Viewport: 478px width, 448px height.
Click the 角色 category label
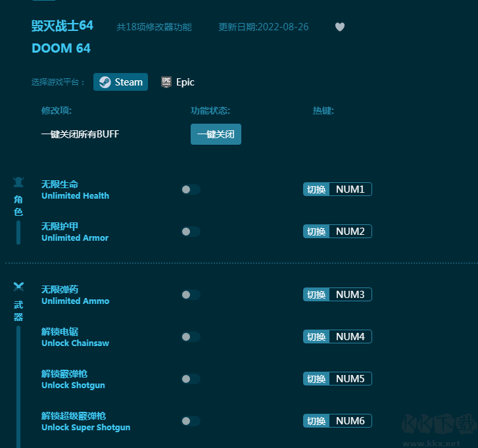tap(18, 205)
